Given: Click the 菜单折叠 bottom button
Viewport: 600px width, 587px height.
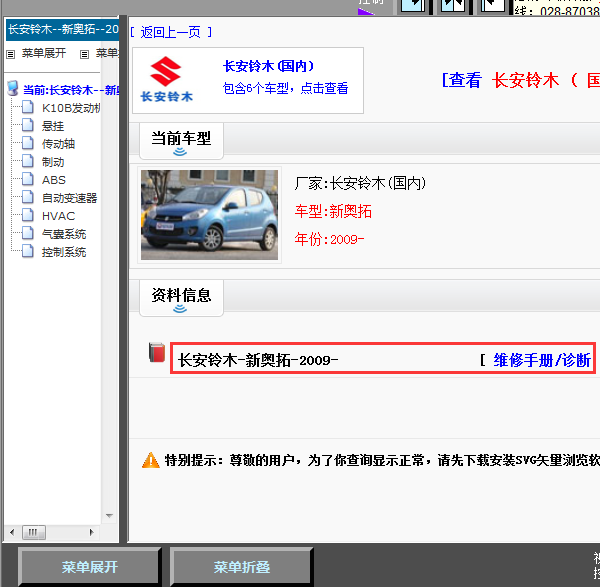Looking at the screenshot, I should click(x=242, y=567).
